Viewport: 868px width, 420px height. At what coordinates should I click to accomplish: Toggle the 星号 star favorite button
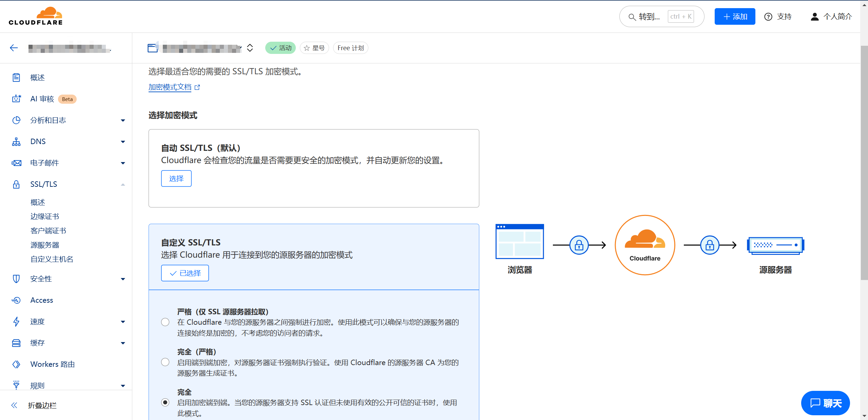tap(314, 48)
